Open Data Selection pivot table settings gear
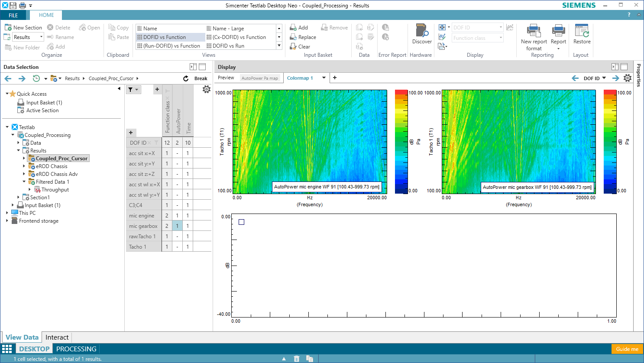Screen dimensions: 644x363 click(x=207, y=89)
